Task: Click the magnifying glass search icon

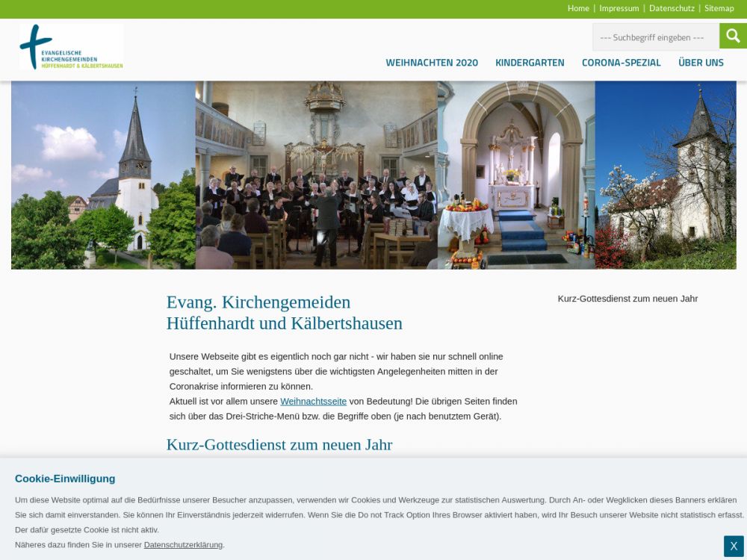Action: [x=733, y=36]
